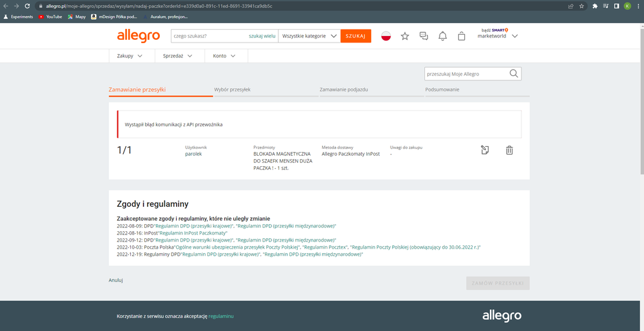Reload the page in browser

pos(27,6)
